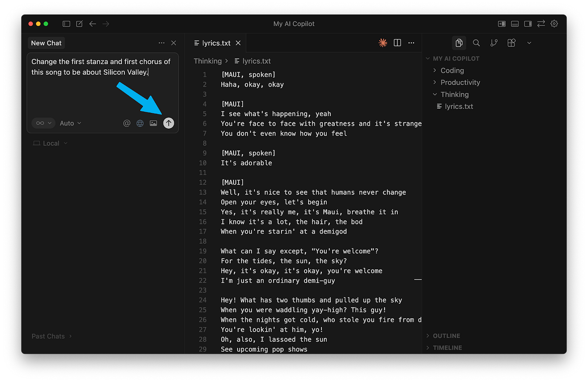Open the Local environment dropdown

[50, 143]
